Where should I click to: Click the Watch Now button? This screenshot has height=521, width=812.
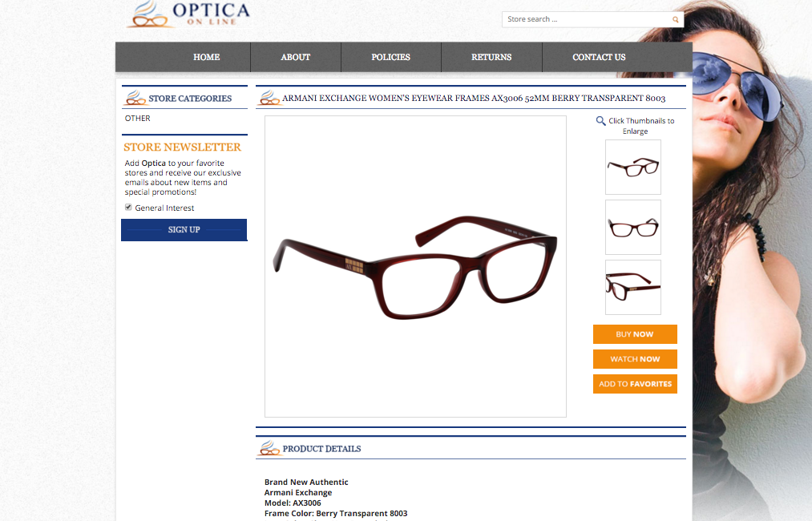(635, 359)
